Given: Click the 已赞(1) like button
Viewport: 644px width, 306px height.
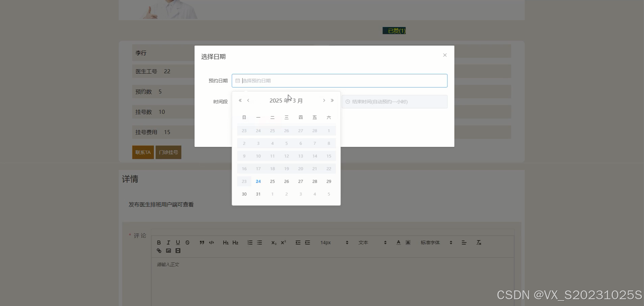Looking at the screenshot, I should [394, 31].
